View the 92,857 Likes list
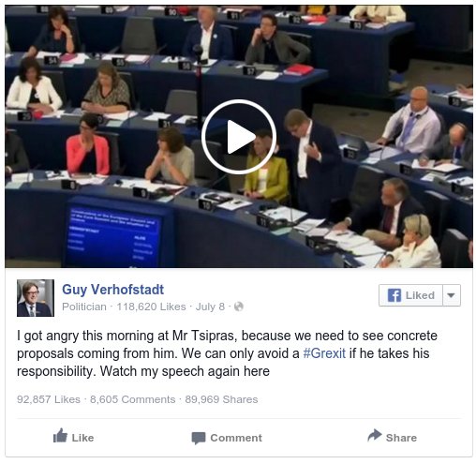This screenshot has height=464, width=476. tap(49, 399)
